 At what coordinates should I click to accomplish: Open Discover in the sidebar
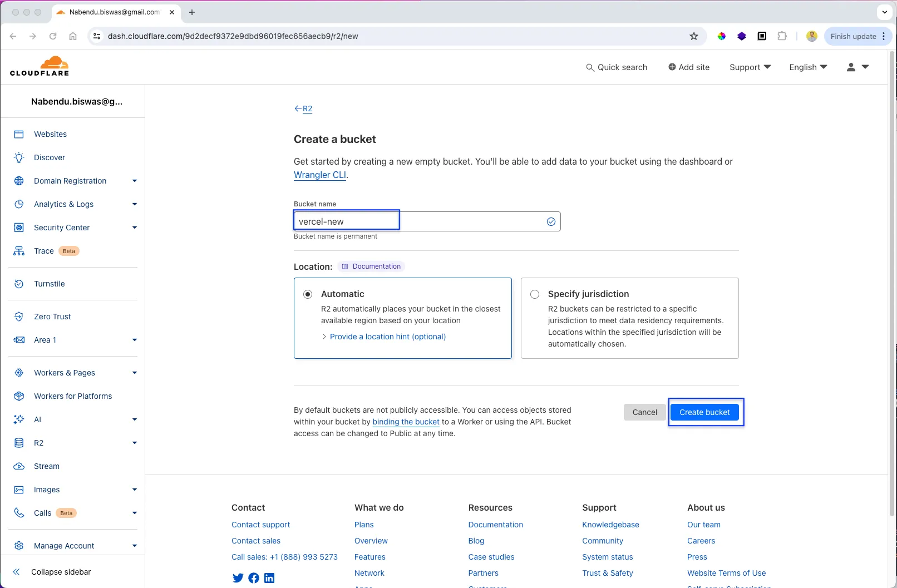(x=50, y=157)
